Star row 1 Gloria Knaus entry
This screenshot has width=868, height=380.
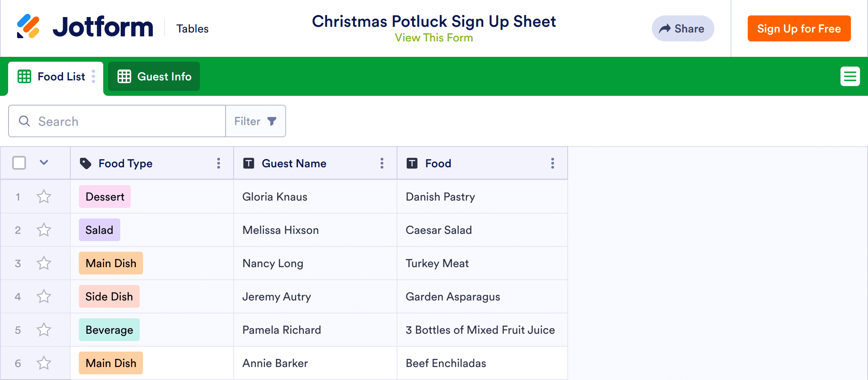coord(44,197)
